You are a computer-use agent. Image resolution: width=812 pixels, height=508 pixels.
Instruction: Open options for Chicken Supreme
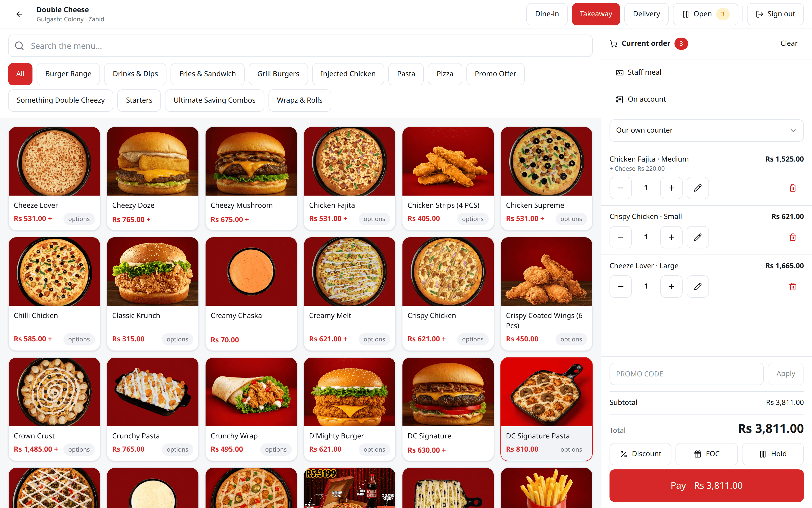(x=571, y=219)
